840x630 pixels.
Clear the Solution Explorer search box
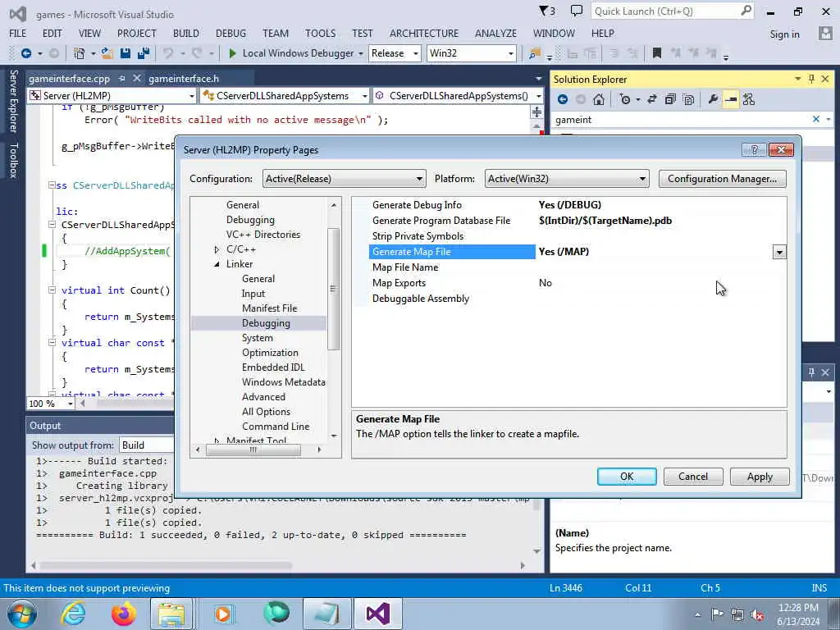(x=816, y=119)
